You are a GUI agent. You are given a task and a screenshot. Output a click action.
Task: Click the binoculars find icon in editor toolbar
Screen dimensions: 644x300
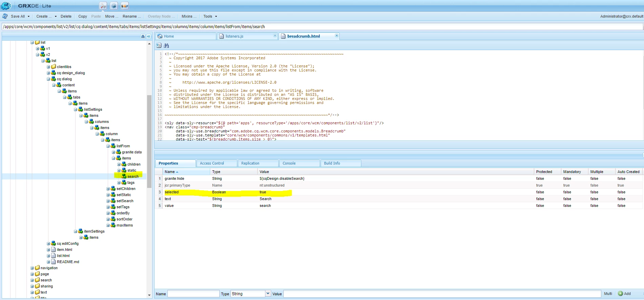[166, 45]
